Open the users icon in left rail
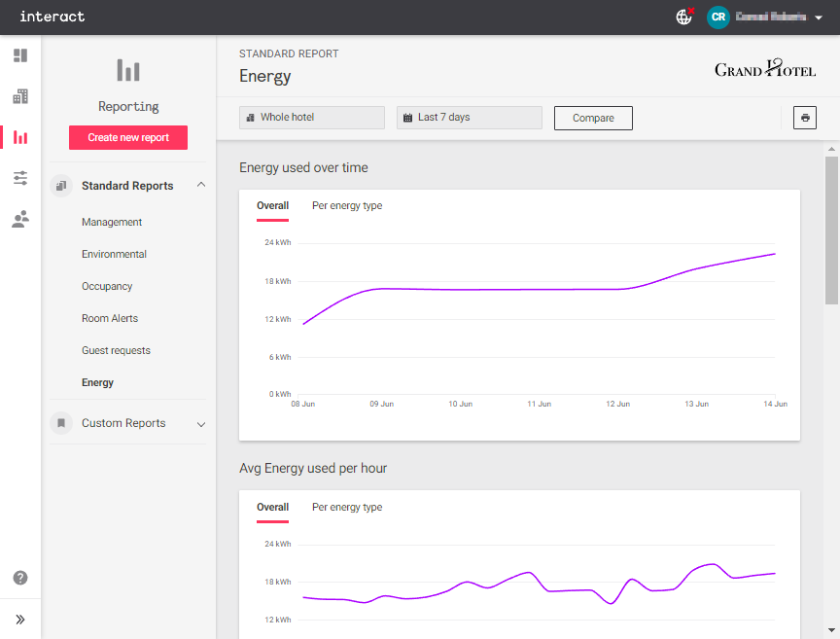840x639 pixels. click(x=19, y=219)
